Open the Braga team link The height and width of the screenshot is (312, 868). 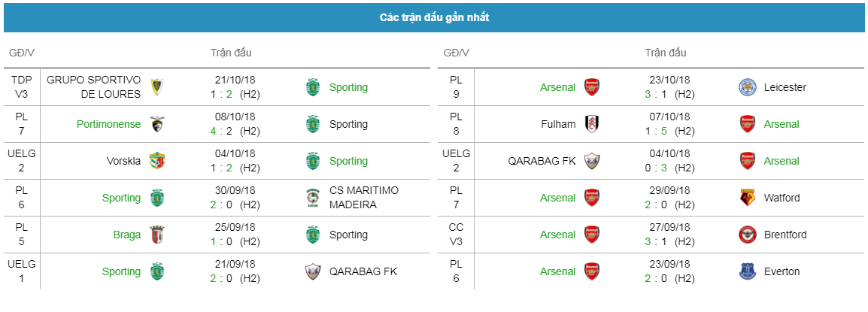pyautogui.click(x=127, y=235)
